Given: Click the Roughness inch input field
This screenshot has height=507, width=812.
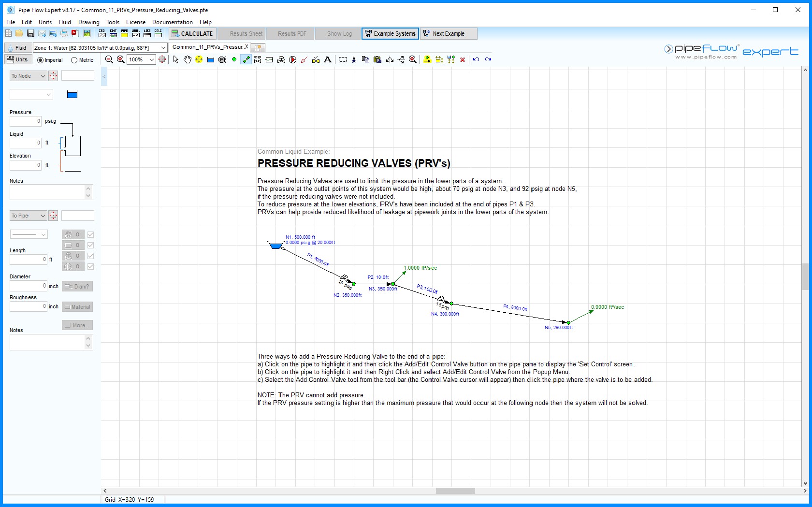Looking at the screenshot, I should (x=29, y=306).
